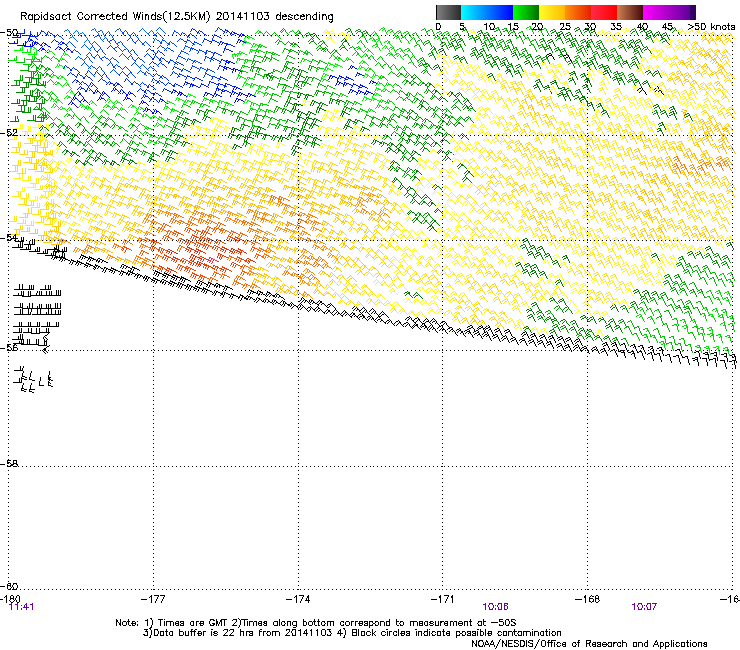
Task: Click the '-56' latitude axis label
Action: click(10, 348)
